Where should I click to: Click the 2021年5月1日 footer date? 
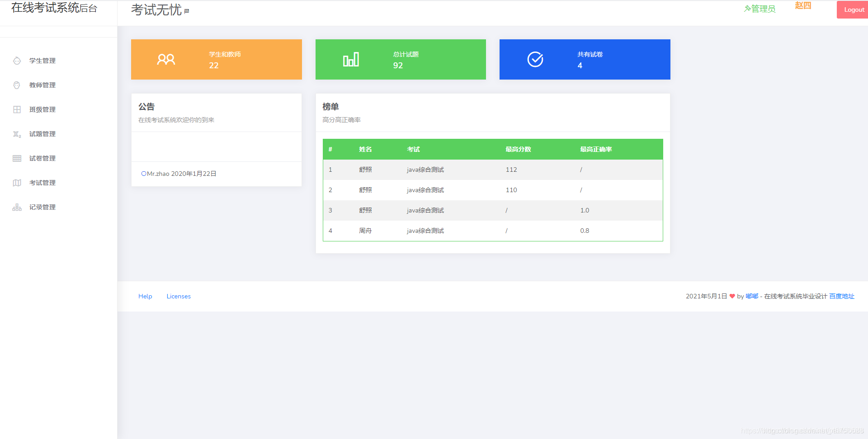pyautogui.click(x=706, y=296)
